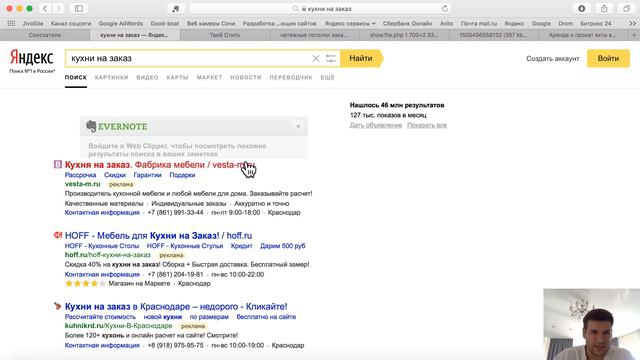
Task: Open Гарантии sitelink under vesta-m
Action: pyautogui.click(x=147, y=175)
